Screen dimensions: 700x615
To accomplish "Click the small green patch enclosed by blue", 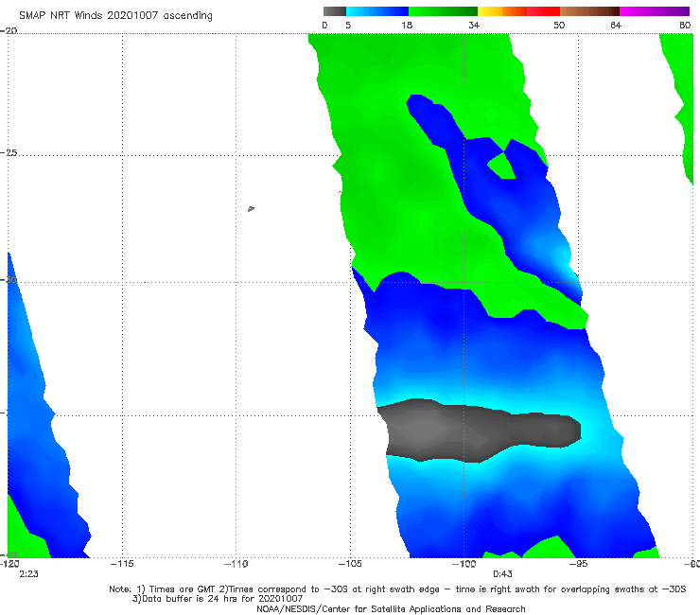I will point(501,167).
